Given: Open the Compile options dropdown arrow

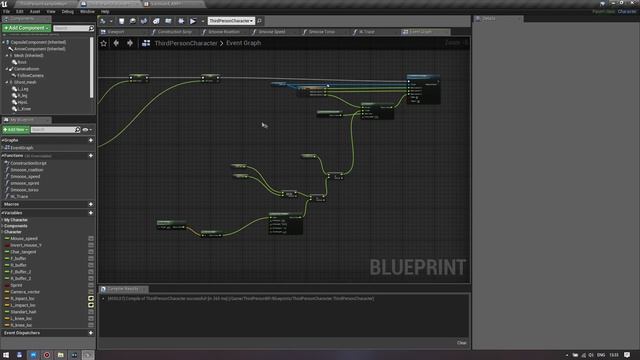Looking at the screenshot, I should pos(111,21).
